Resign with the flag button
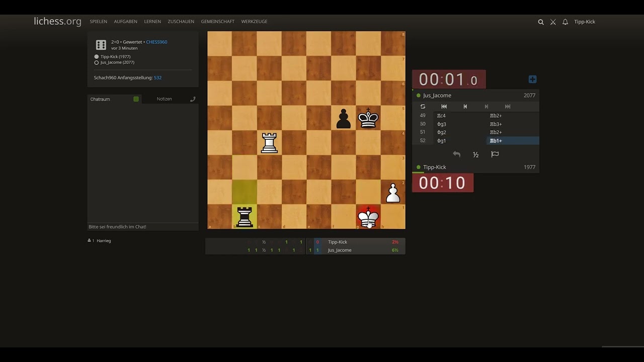This screenshot has width=644, height=362. click(x=495, y=154)
